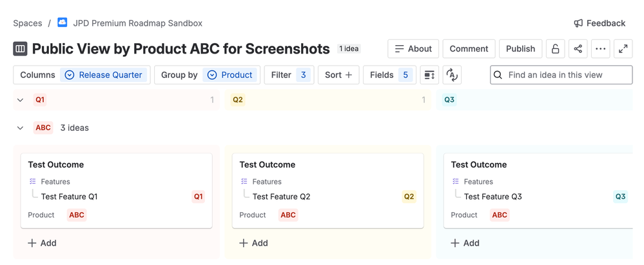
Task: Click the share icon in the header
Action: coord(578,49)
